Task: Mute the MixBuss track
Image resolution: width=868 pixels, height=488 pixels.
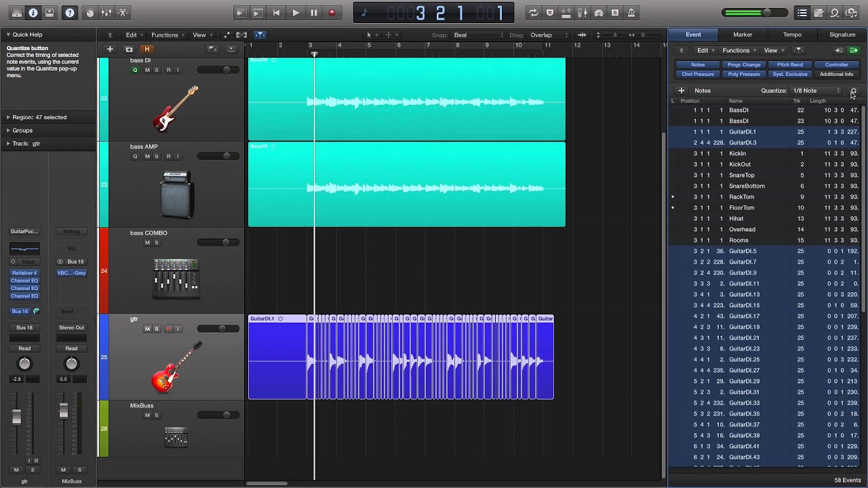Action: (x=147, y=415)
